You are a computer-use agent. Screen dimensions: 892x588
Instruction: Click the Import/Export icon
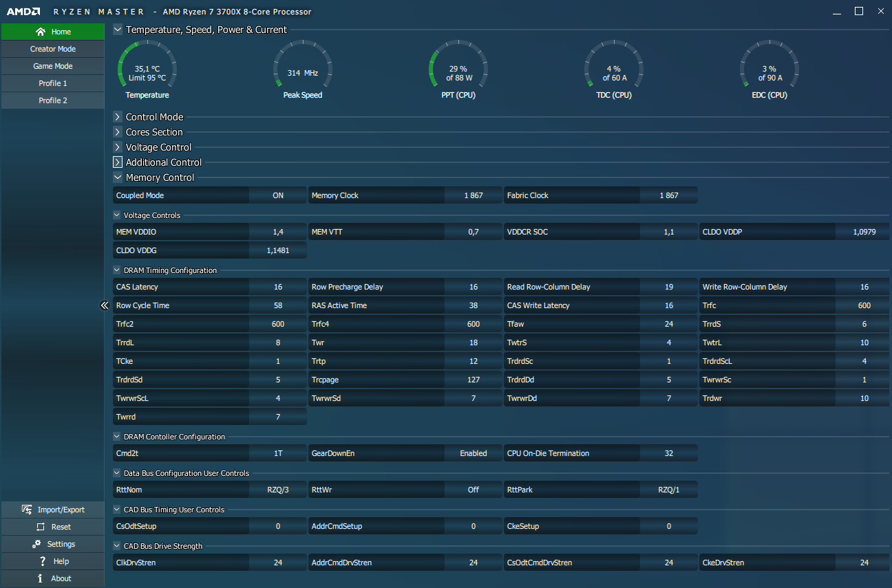(x=27, y=510)
